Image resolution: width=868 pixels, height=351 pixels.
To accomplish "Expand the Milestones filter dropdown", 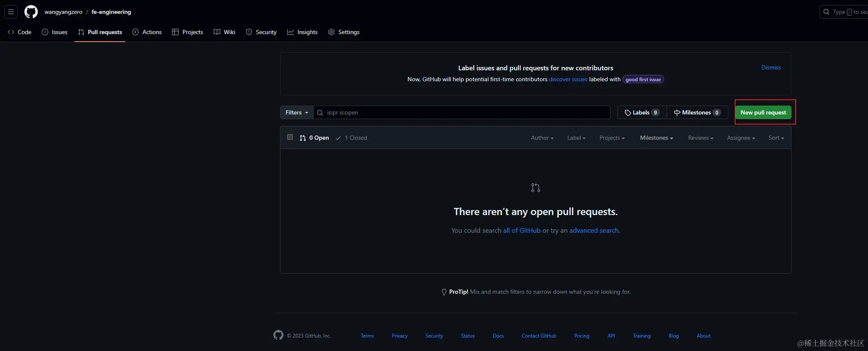I will tap(656, 138).
